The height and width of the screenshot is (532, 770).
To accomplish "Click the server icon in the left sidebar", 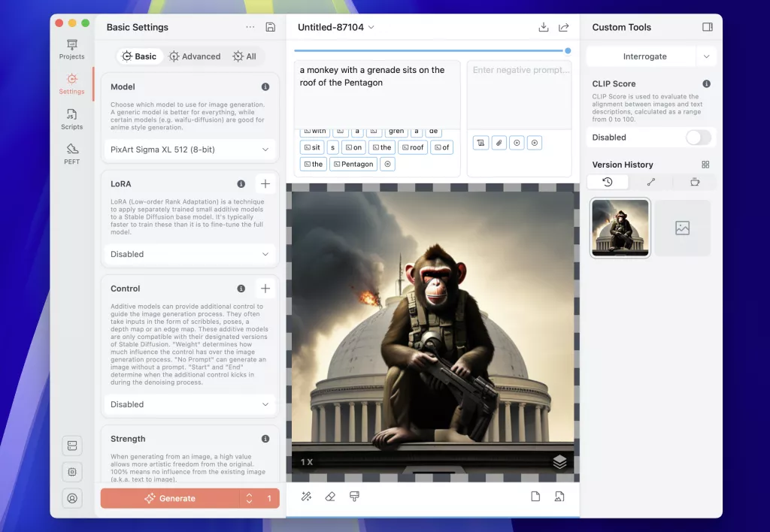I will [x=72, y=446].
